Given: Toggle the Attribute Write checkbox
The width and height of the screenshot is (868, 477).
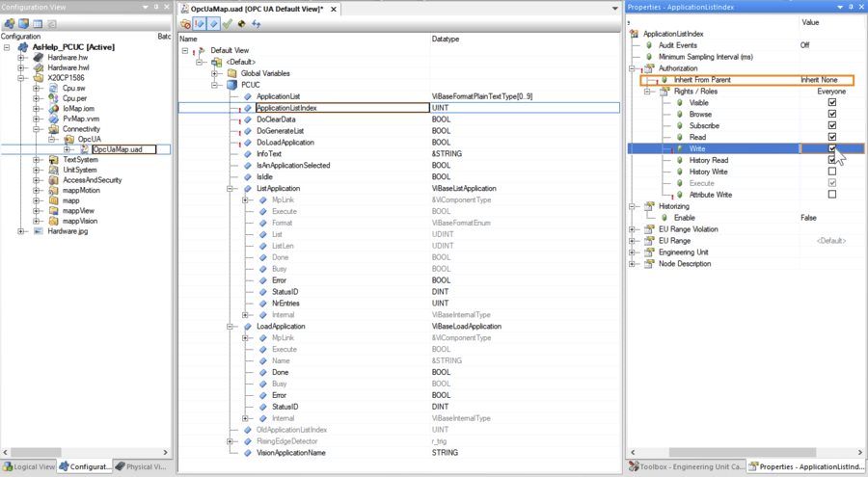Looking at the screenshot, I should click(x=832, y=195).
